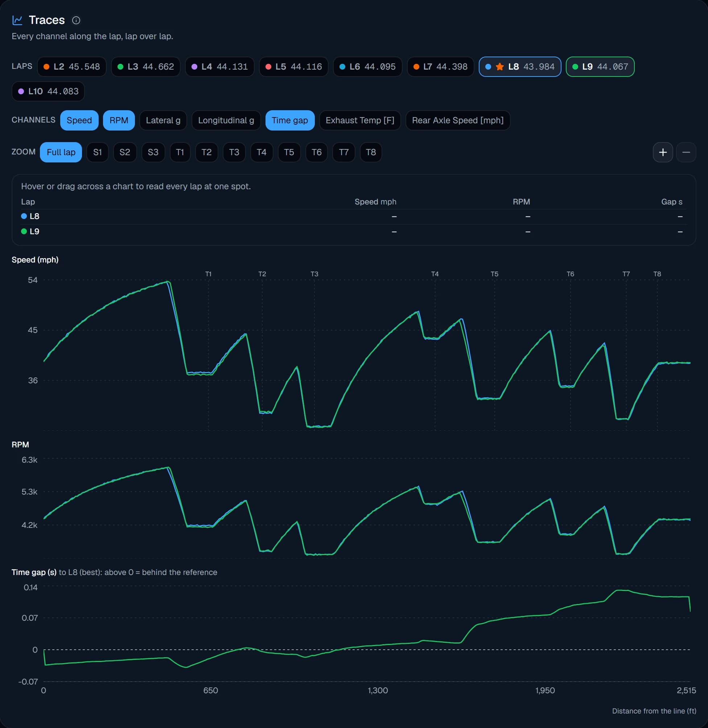Screen dimensions: 708x728
Task: Click the T1 marker on speed chart
Action: [x=208, y=274]
